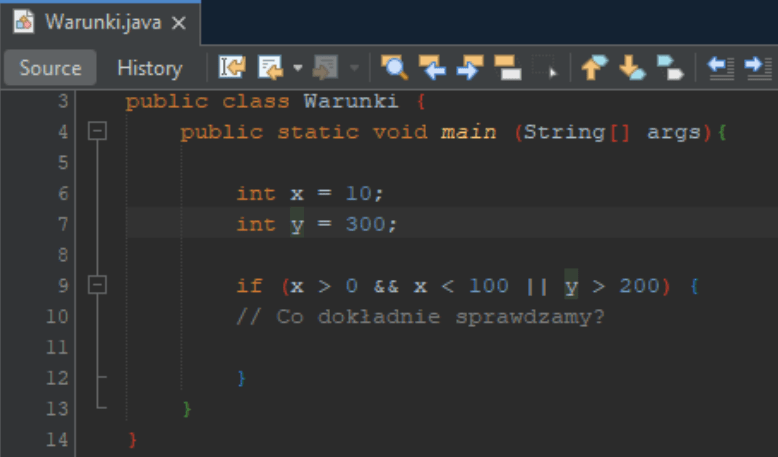Open the Back history dropdown arrow
This screenshot has height=457, width=778.
tap(297, 68)
